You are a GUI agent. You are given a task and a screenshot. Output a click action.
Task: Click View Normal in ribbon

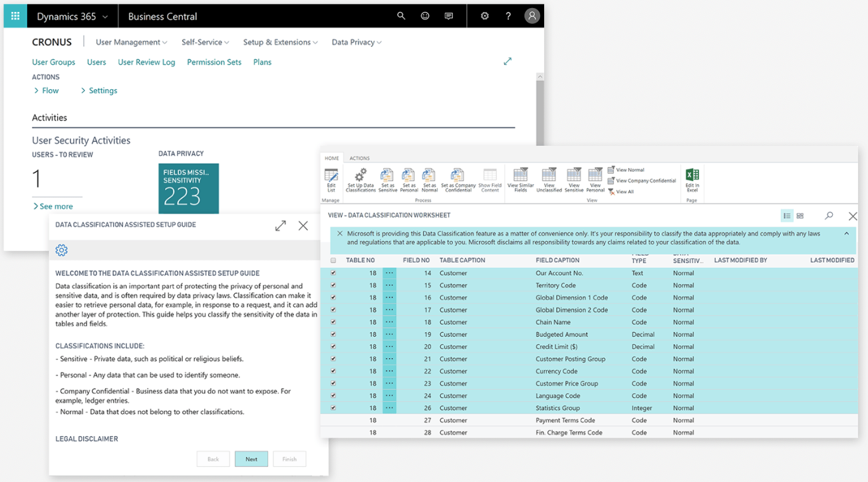[626, 170]
